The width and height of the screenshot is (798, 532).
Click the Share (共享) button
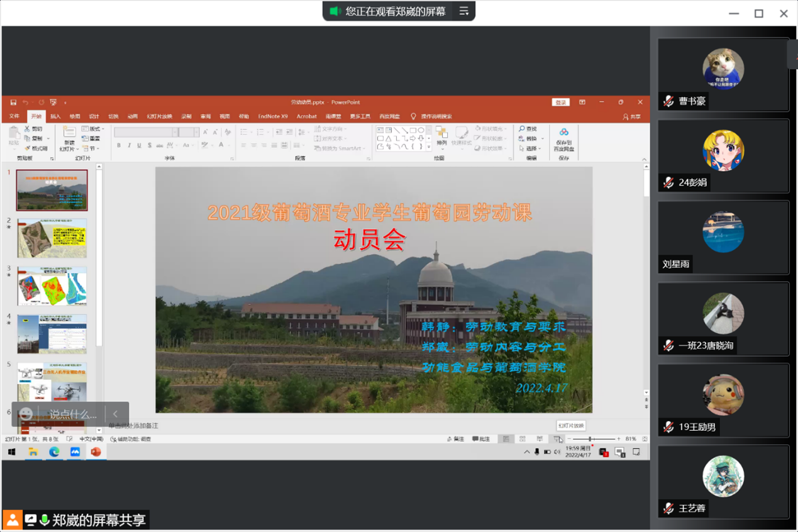631,116
